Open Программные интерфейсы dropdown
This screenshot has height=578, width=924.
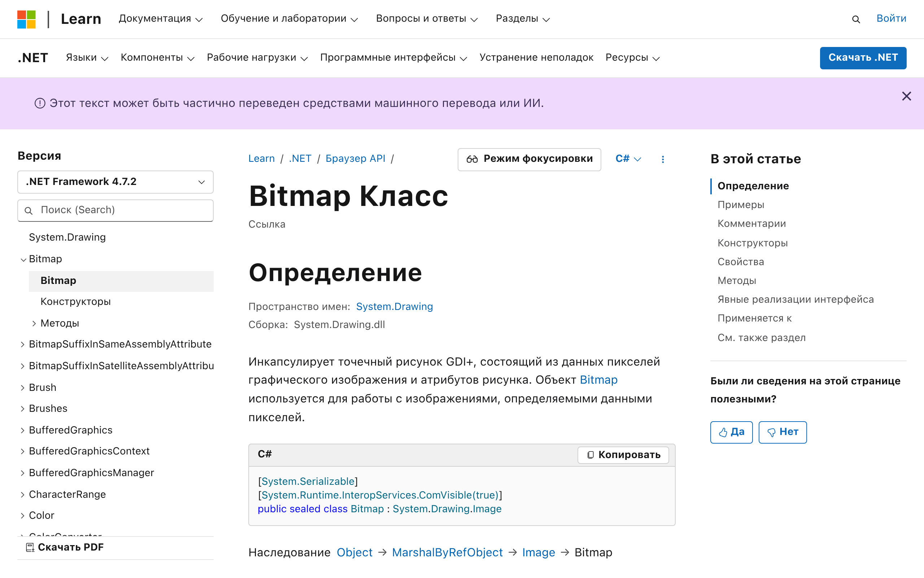(393, 58)
